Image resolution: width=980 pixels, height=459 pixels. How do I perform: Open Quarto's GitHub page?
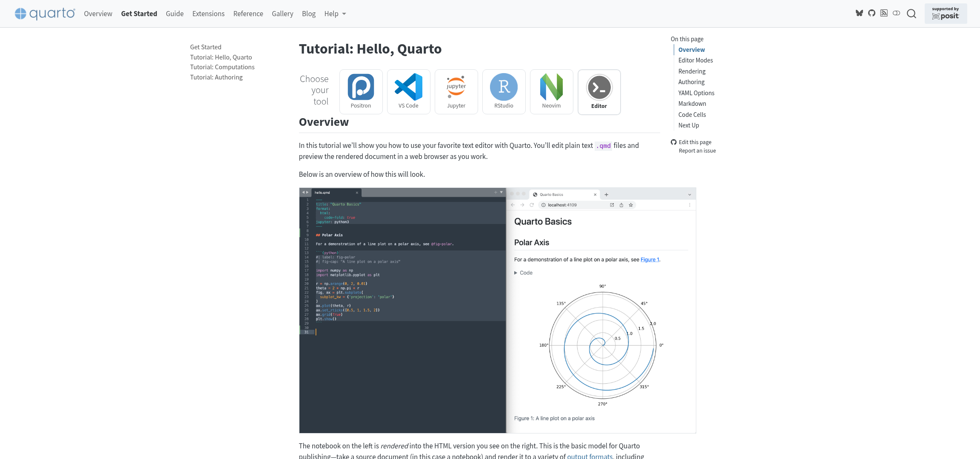pos(872,13)
